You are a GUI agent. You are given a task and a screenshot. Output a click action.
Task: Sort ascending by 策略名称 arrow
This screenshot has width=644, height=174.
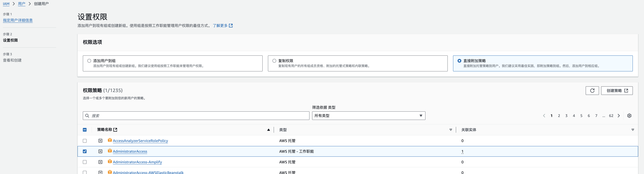coord(268,130)
